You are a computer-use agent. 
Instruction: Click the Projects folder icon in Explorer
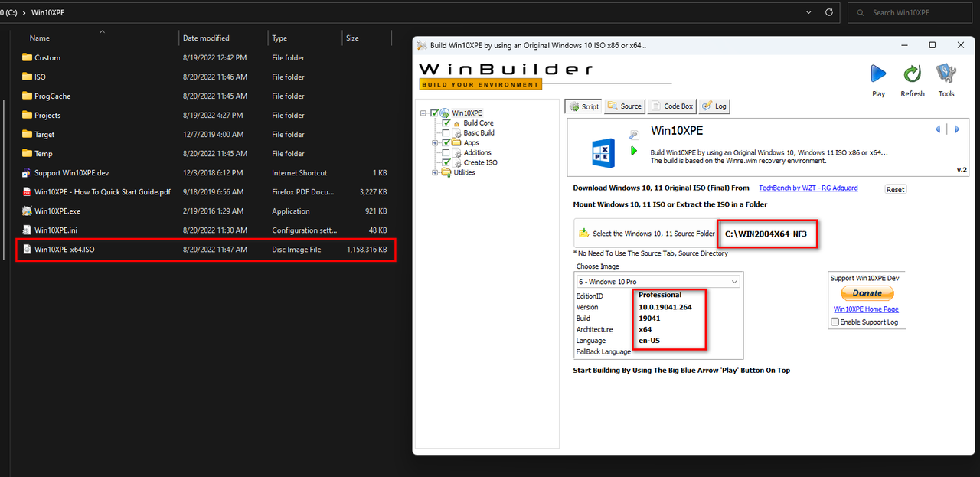27,115
